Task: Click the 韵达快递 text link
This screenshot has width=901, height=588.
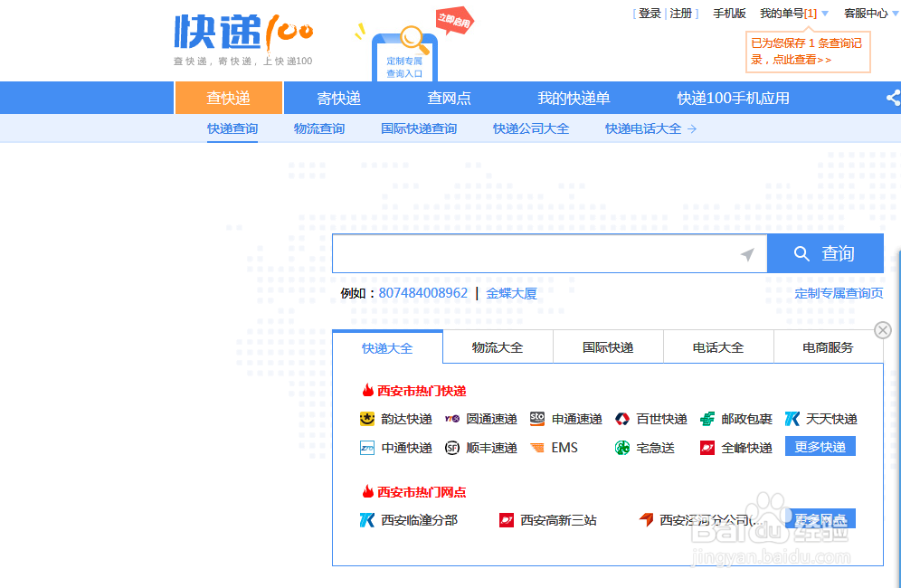Action: pos(406,419)
